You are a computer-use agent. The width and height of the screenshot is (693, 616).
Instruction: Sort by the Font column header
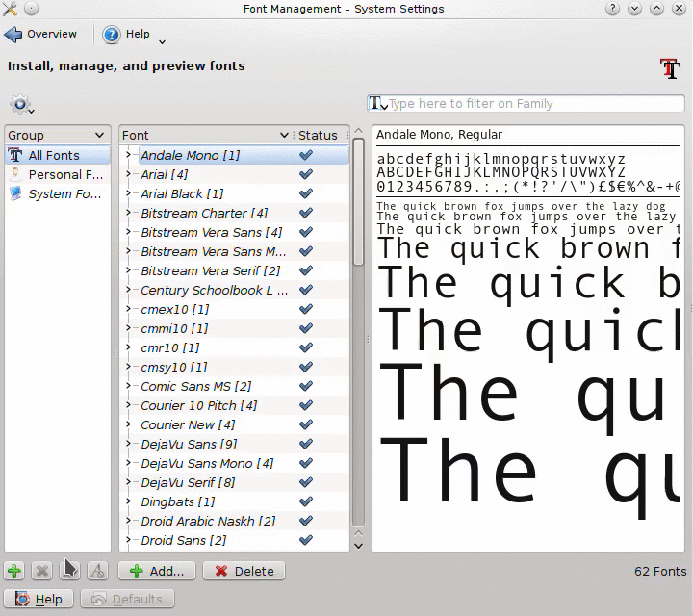[x=206, y=135]
